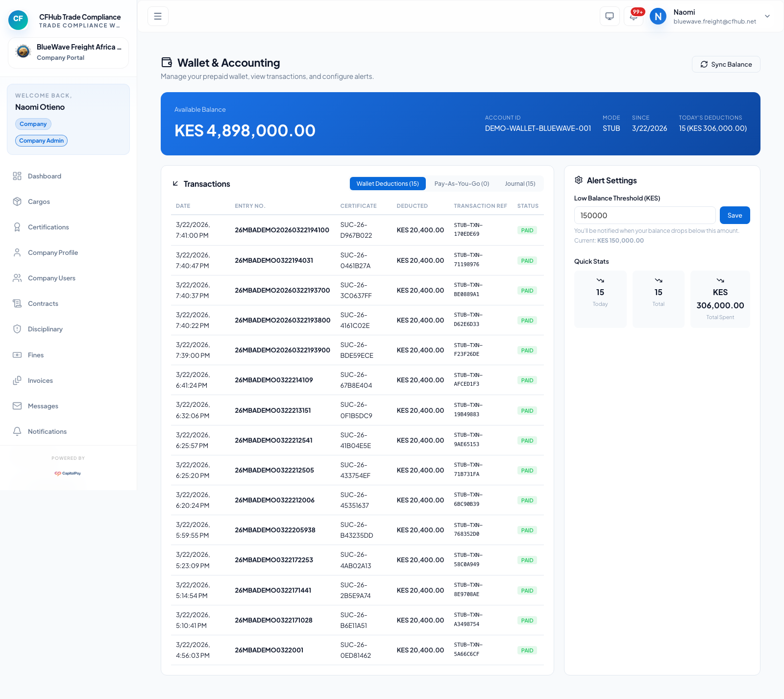Save the low balance threshold
Screen dimensions: 784x699
coord(735,215)
